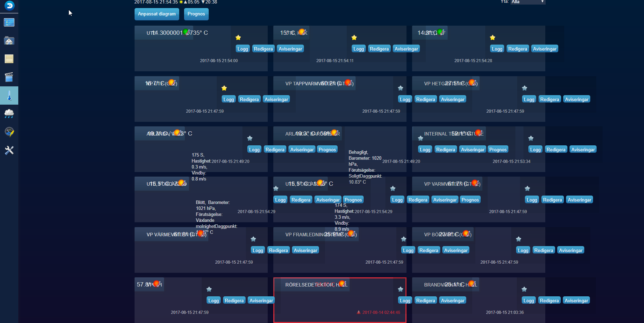Open Aviseringar for VP VARMVATTEN card
The image size is (644, 323).
pos(580,200)
